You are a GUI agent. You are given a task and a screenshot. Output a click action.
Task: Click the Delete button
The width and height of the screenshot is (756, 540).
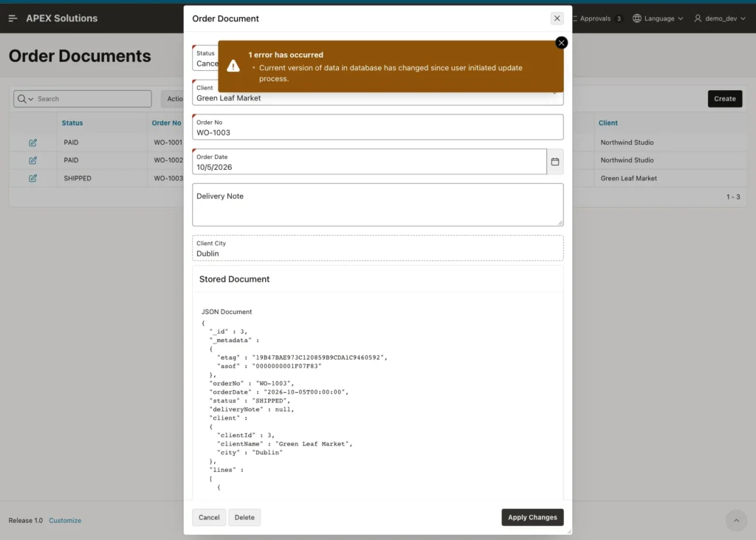tap(244, 517)
